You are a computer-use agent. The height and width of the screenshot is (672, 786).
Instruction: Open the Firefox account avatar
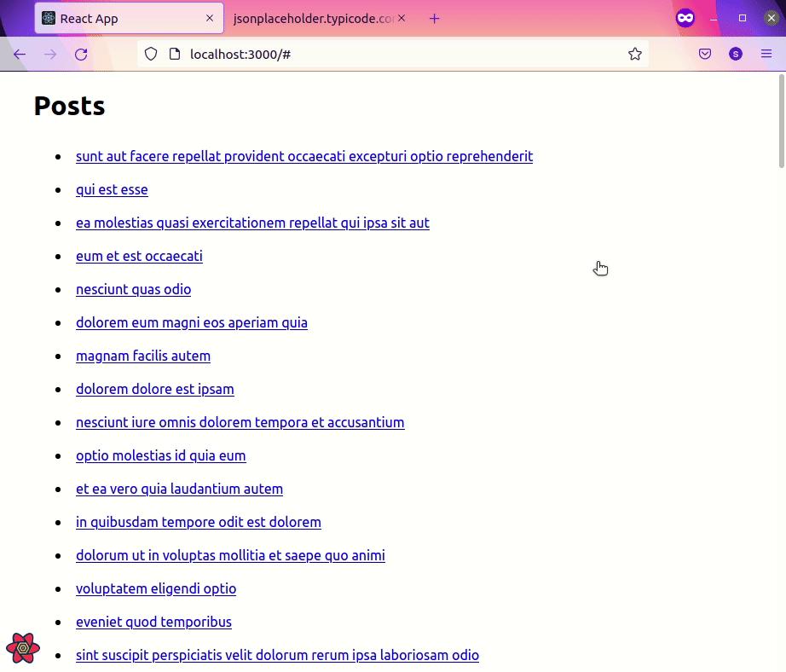click(x=736, y=55)
